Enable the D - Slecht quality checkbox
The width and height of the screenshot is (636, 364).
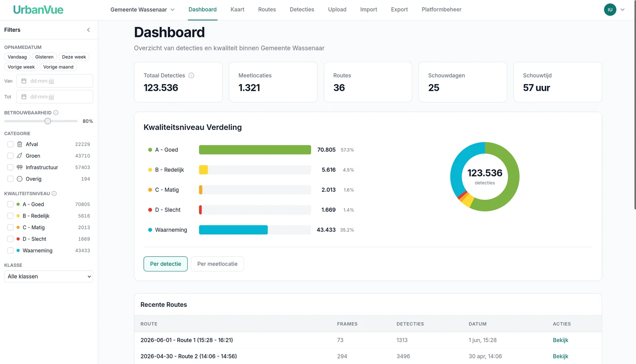click(x=10, y=239)
